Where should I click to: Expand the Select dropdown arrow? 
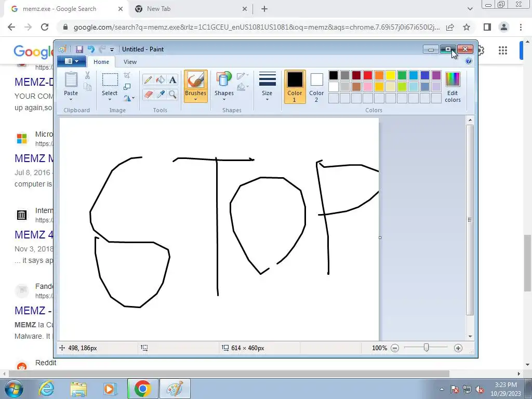(x=110, y=100)
